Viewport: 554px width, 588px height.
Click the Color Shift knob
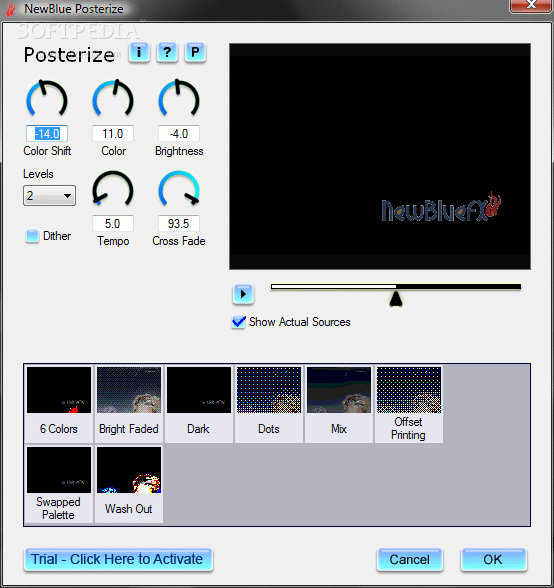point(47,98)
